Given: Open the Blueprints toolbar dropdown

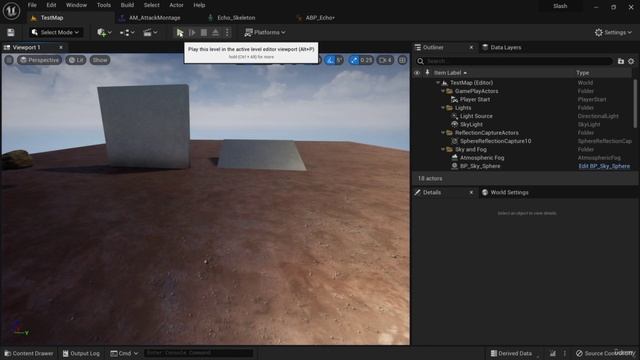Looking at the screenshot, I should [127, 33].
